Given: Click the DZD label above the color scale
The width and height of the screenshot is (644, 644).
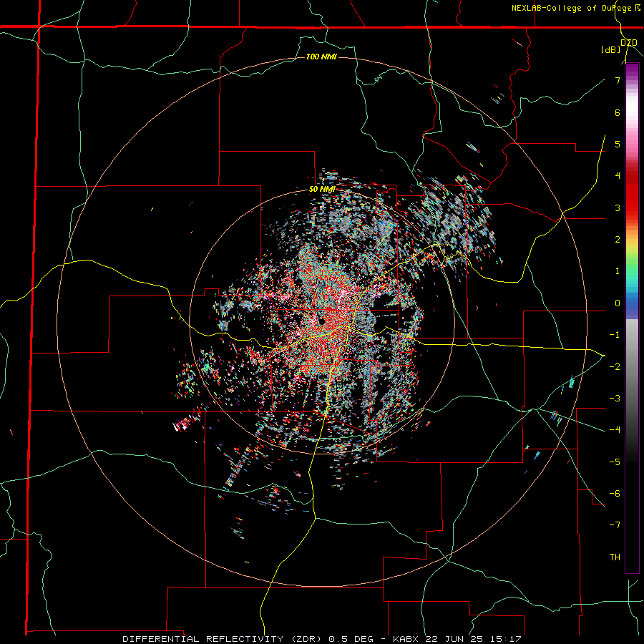Looking at the screenshot, I should 629,42.
